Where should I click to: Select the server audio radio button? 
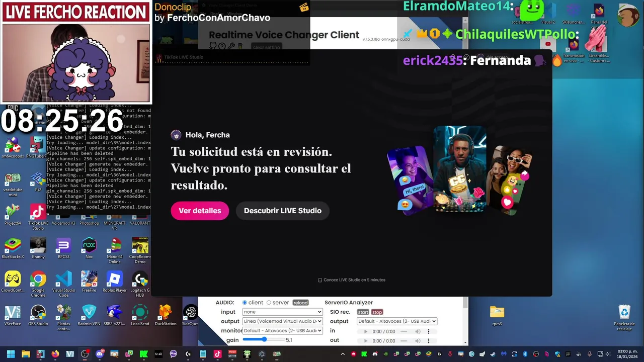click(x=269, y=303)
